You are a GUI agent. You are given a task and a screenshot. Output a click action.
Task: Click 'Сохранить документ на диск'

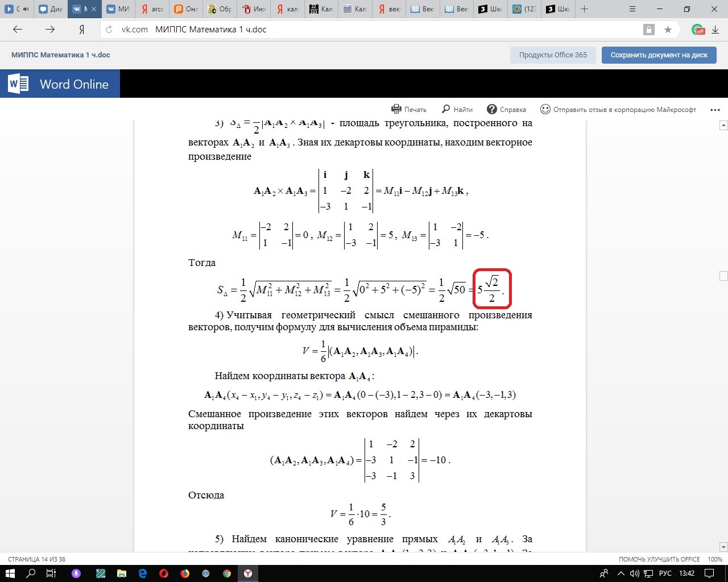(x=659, y=55)
